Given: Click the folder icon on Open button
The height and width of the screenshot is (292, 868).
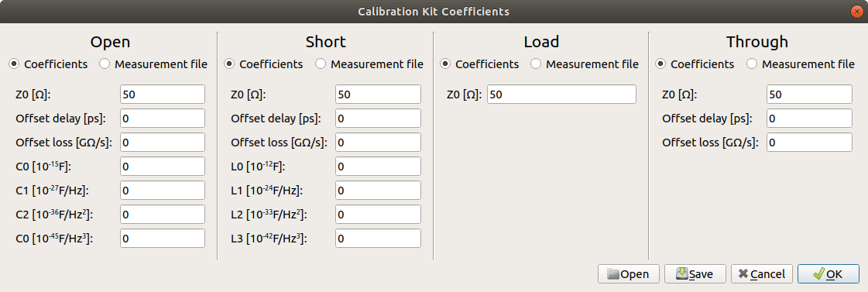Looking at the screenshot, I should 613,273.
